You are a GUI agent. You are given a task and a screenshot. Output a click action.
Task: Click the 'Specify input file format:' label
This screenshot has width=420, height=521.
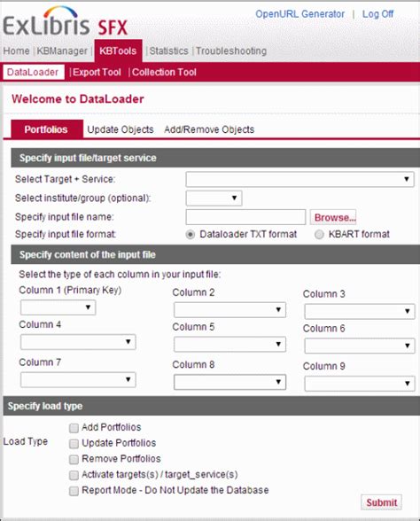pos(66,234)
